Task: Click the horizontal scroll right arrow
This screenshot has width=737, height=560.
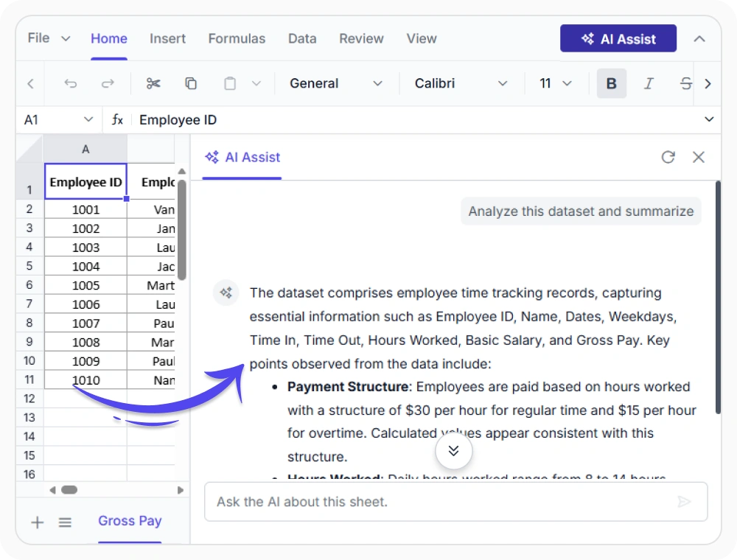Action: [180, 490]
